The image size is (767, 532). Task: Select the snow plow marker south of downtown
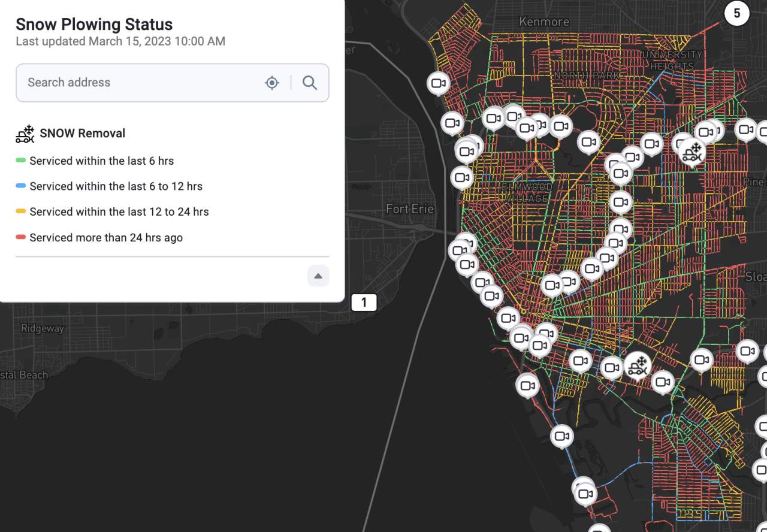pos(638,364)
